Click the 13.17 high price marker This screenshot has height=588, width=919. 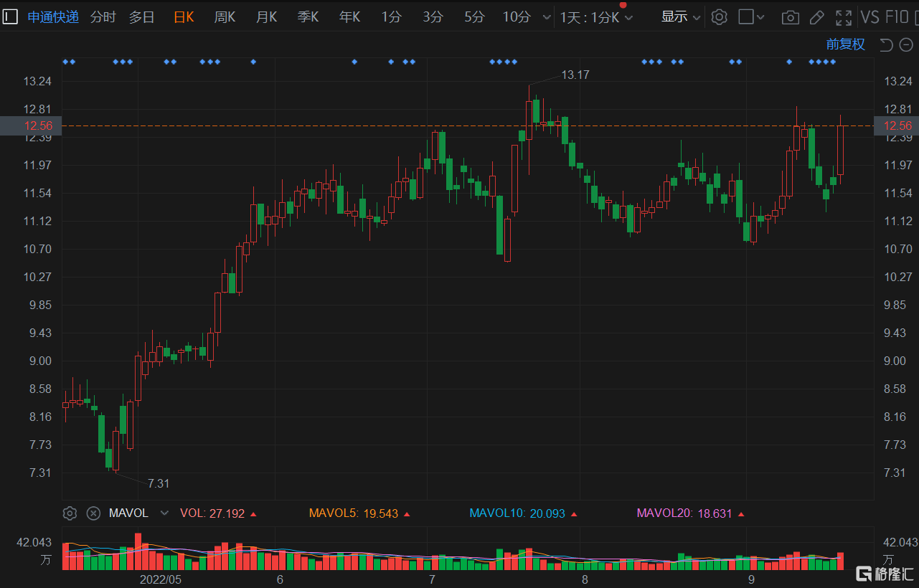point(575,75)
